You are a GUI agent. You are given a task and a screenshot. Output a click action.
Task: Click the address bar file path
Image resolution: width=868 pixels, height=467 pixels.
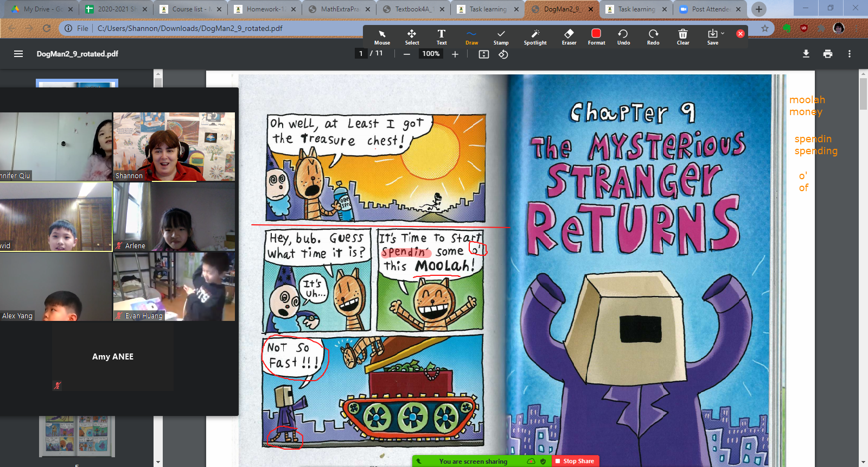pyautogui.click(x=190, y=28)
